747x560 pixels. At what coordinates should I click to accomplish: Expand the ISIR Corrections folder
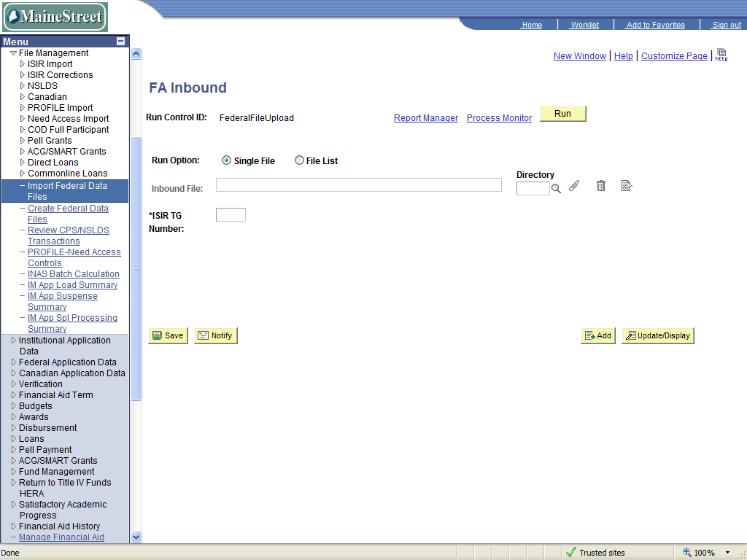[x=23, y=75]
